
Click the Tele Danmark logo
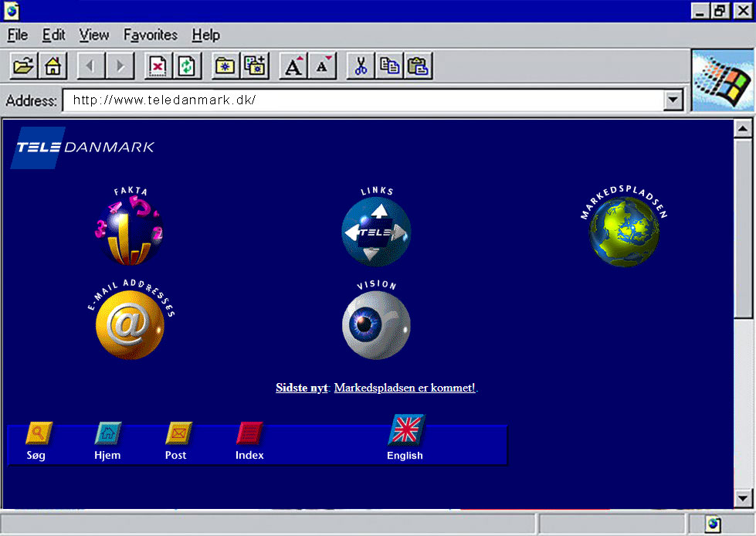click(x=83, y=148)
